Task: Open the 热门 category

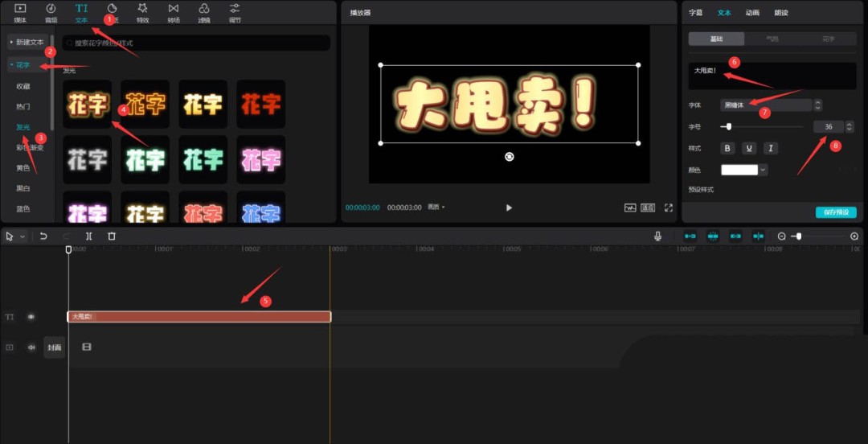Action: 23,106
